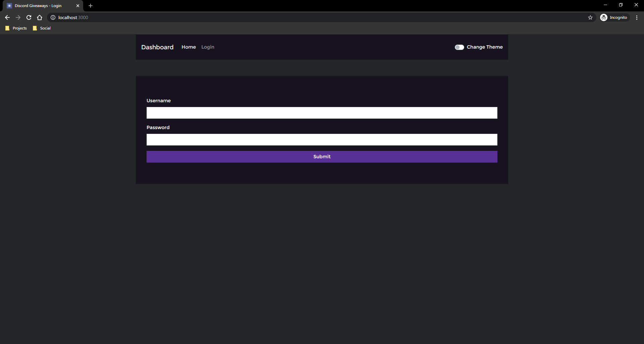Open the Chrome three-dot menu
Screen dimensions: 644x344
pyautogui.click(x=637, y=17)
